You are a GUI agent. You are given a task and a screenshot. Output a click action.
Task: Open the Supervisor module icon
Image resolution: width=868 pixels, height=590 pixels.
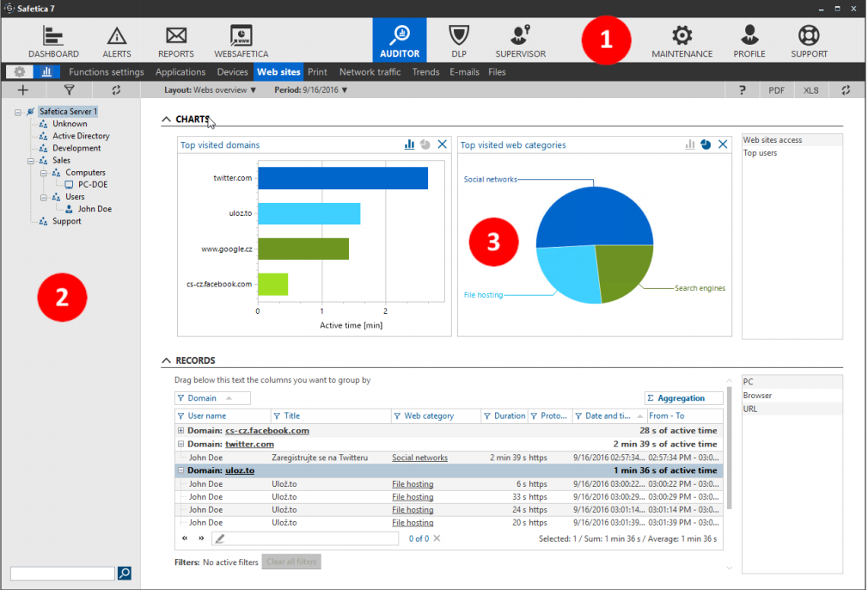(520, 37)
